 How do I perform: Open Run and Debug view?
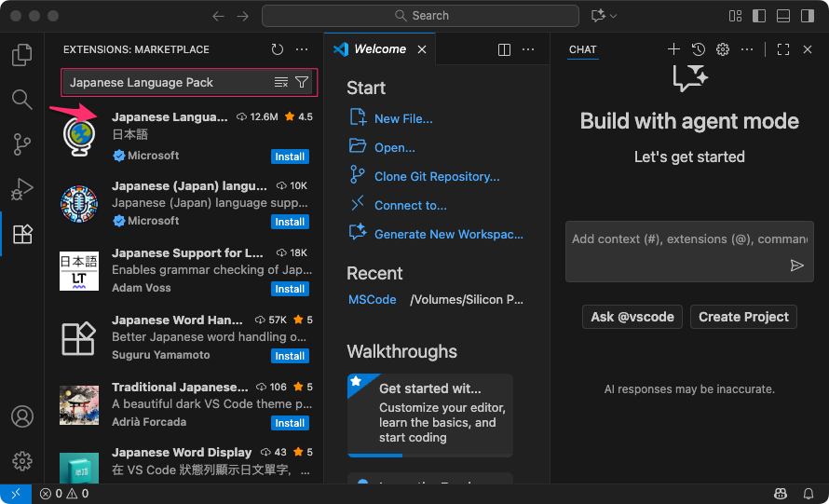click(22, 189)
